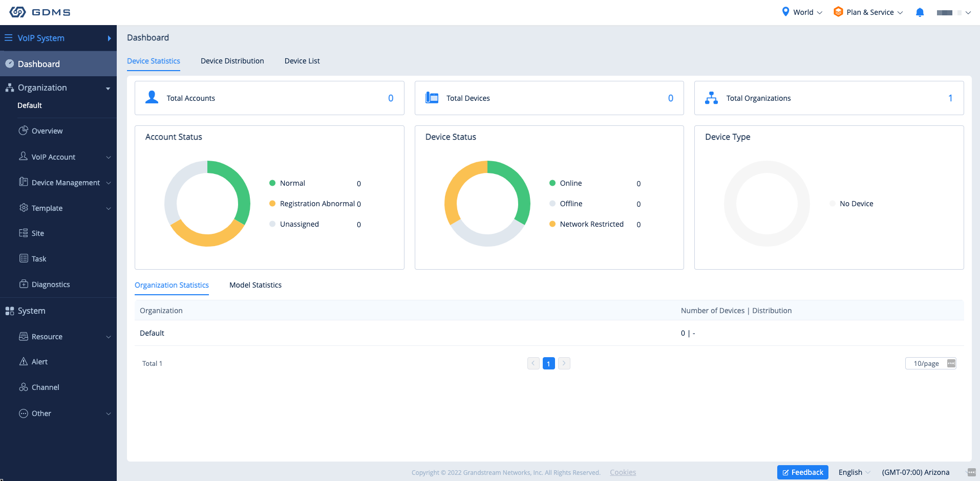Click the green Normal legend dot
The height and width of the screenshot is (481, 980).
click(x=272, y=183)
